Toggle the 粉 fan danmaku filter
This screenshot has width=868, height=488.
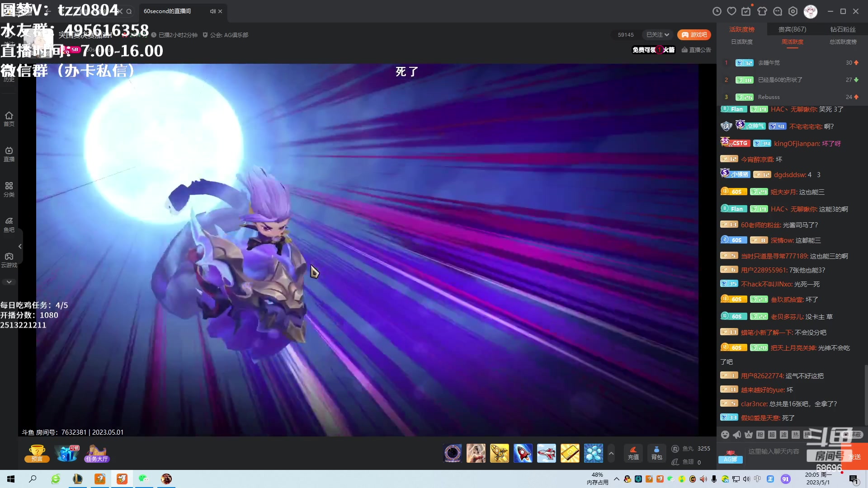coord(760,435)
